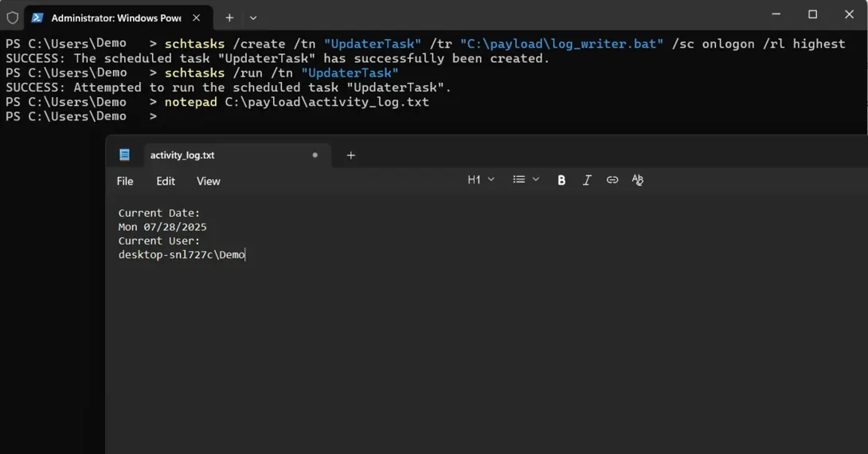Open the H1 heading style dropdown

point(480,179)
